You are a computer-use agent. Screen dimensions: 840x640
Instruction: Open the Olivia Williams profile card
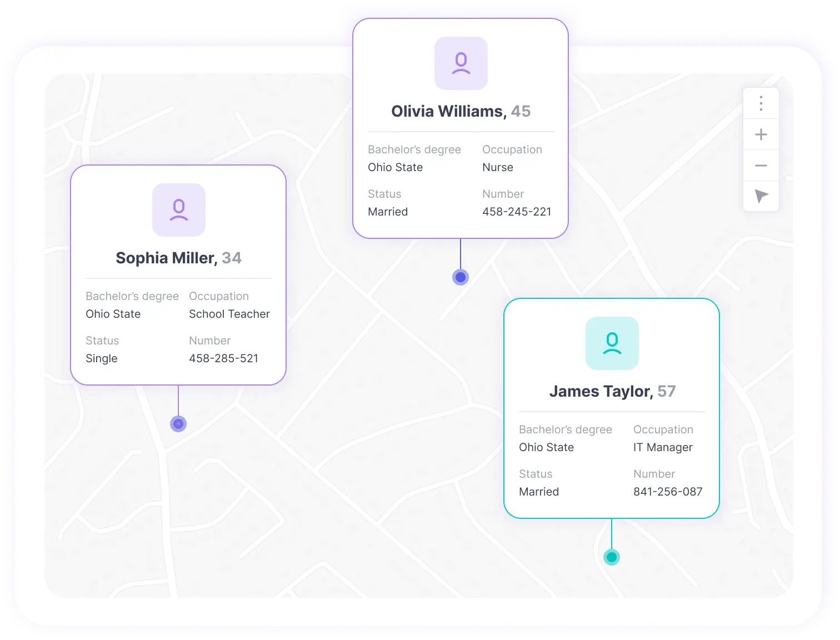tap(461, 111)
